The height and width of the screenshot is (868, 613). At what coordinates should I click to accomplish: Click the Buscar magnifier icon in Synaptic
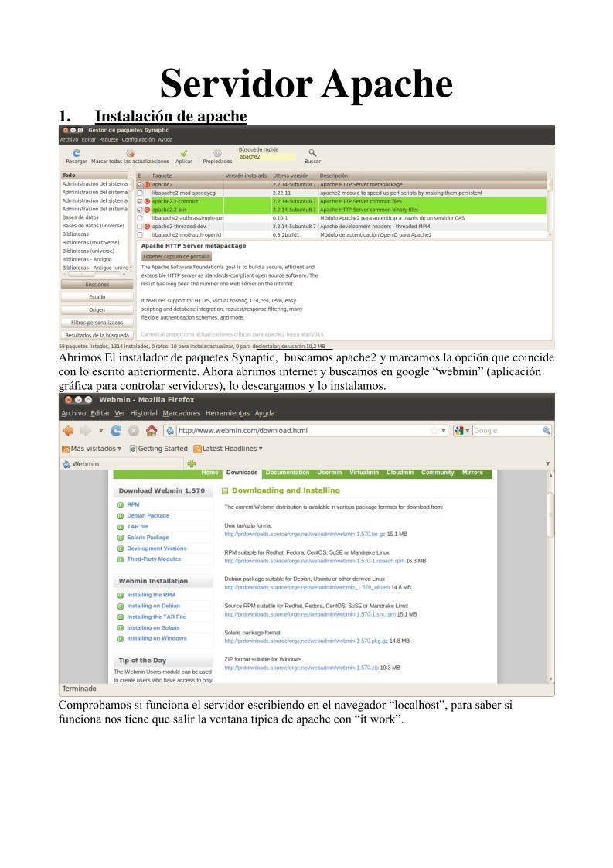point(312,152)
